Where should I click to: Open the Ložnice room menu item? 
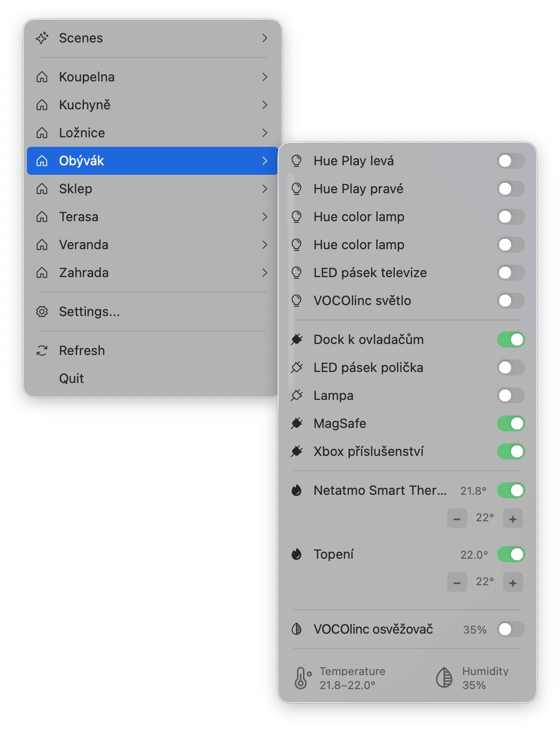click(x=82, y=133)
